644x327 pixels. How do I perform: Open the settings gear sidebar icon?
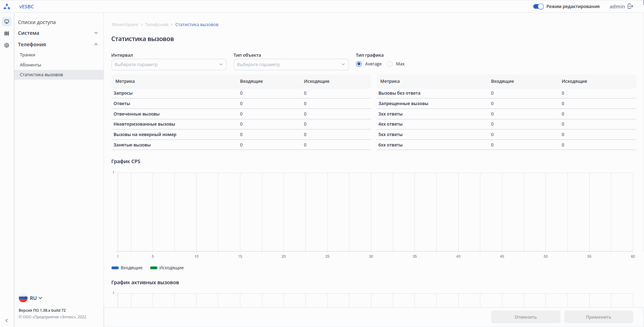click(7, 45)
